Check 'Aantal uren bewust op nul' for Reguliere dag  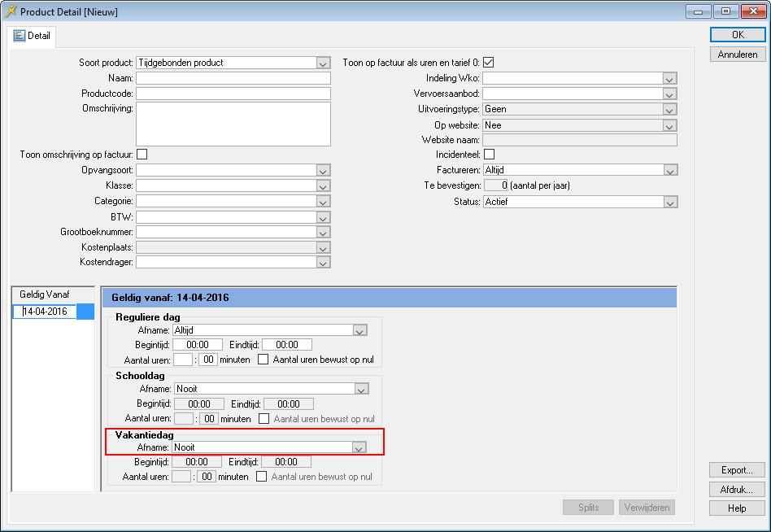pyautogui.click(x=264, y=360)
